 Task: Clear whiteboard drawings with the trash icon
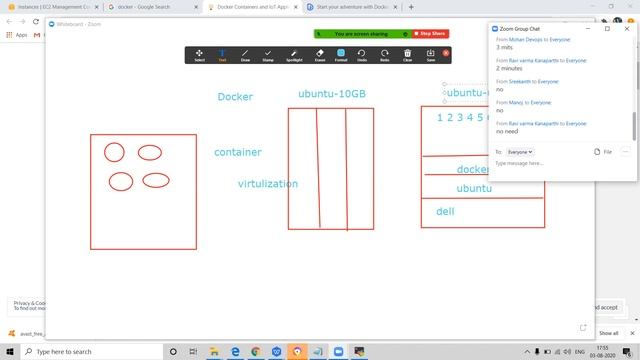(407, 56)
